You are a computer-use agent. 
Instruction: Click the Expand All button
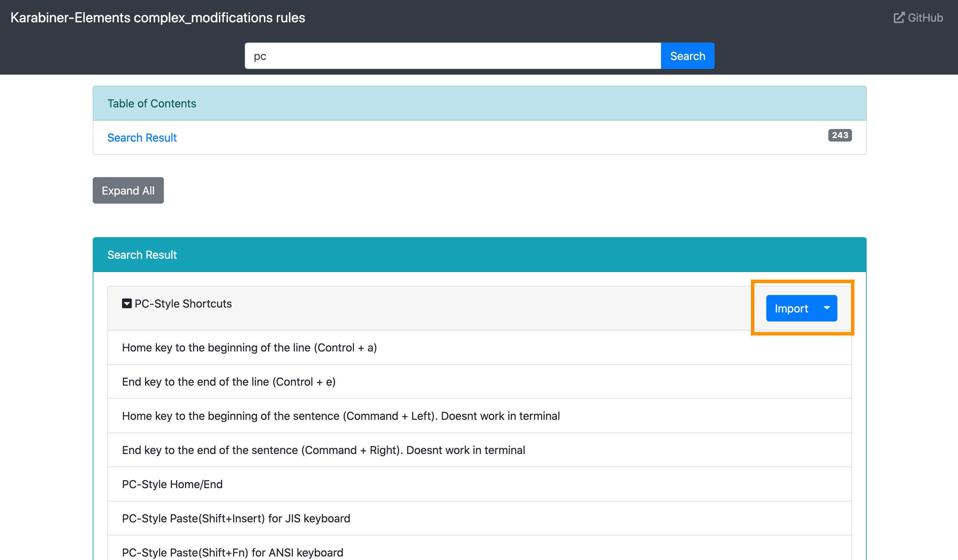point(128,190)
